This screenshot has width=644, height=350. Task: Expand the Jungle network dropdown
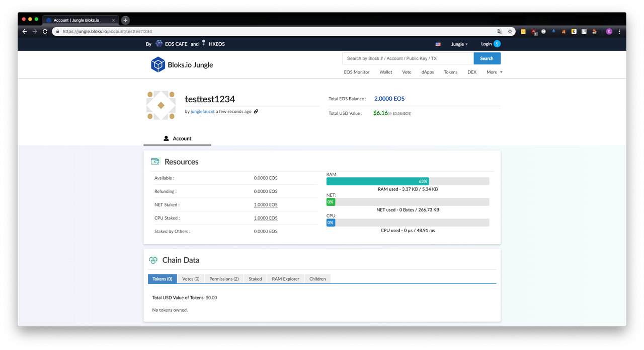[x=459, y=44]
